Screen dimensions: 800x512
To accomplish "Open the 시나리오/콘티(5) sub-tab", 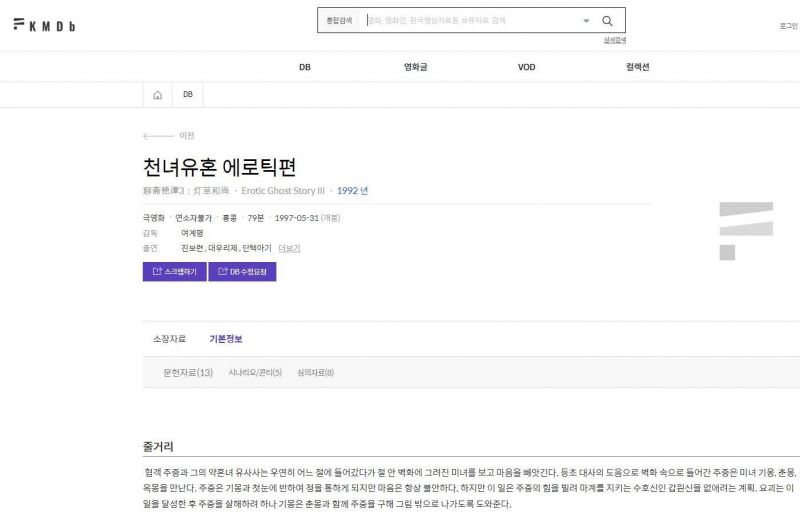I will click(x=255, y=372).
